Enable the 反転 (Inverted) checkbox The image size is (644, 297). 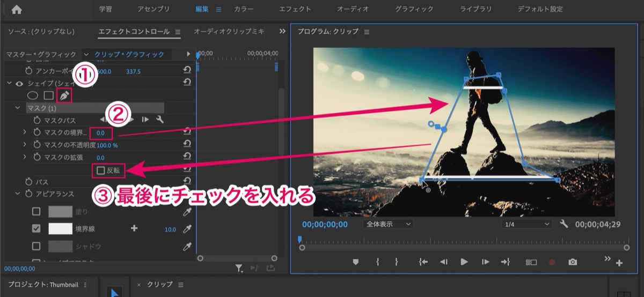[x=101, y=170]
